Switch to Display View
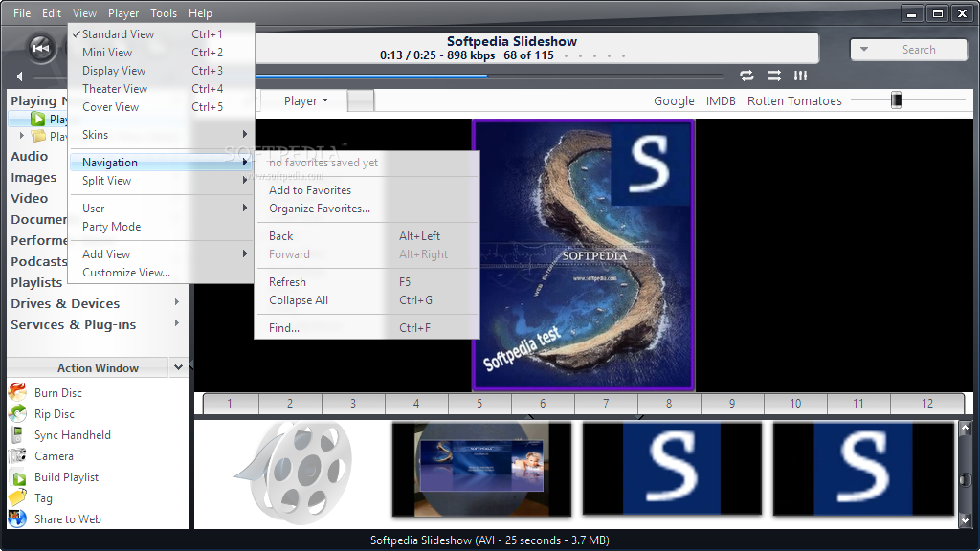Image resolution: width=980 pixels, height=551 pixels. pos(161,71)
